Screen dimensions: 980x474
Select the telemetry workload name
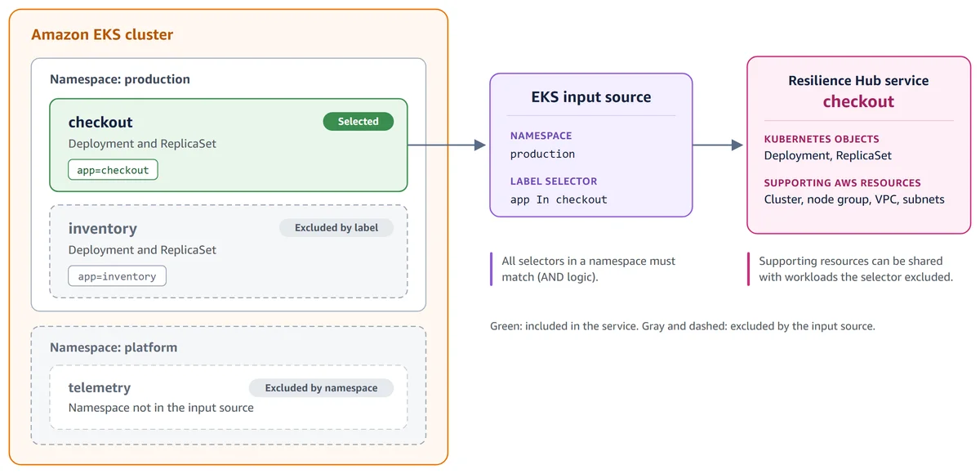(x=100, y=387)
